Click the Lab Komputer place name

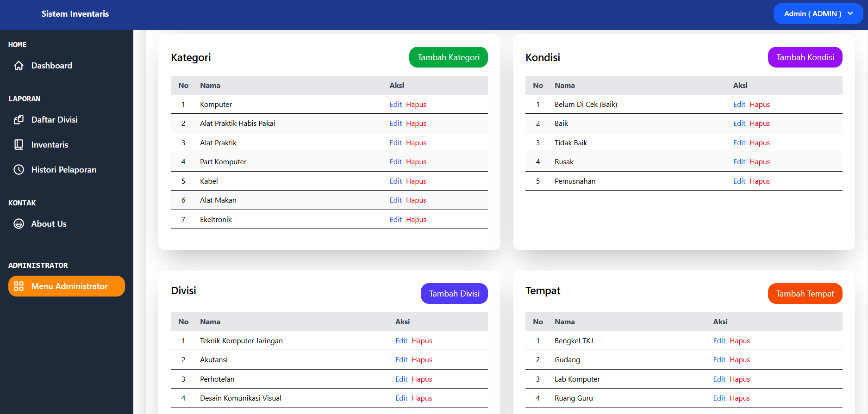tap(577, 379)
